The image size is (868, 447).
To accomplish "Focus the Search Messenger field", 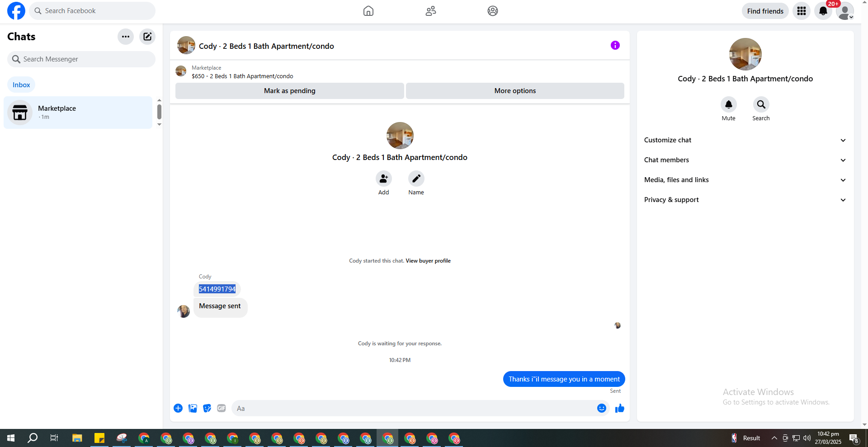I will pyautogui.click(x=81, y=59).
